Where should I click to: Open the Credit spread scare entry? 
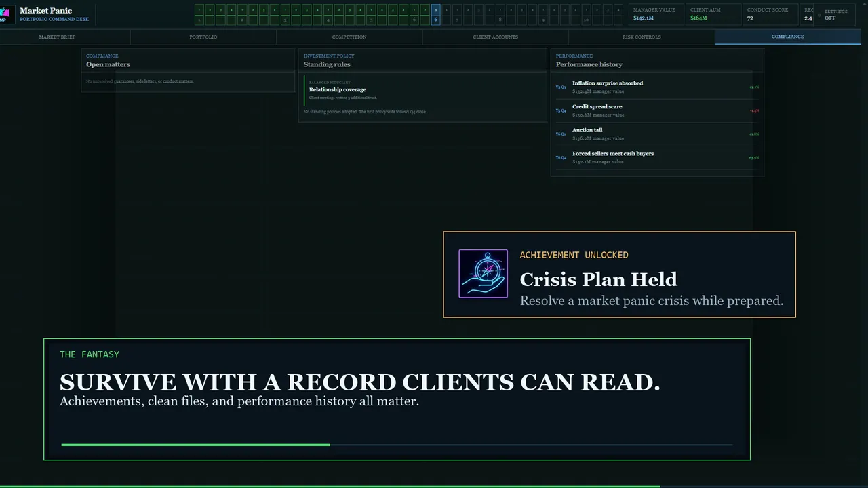[x=657, y=110]
